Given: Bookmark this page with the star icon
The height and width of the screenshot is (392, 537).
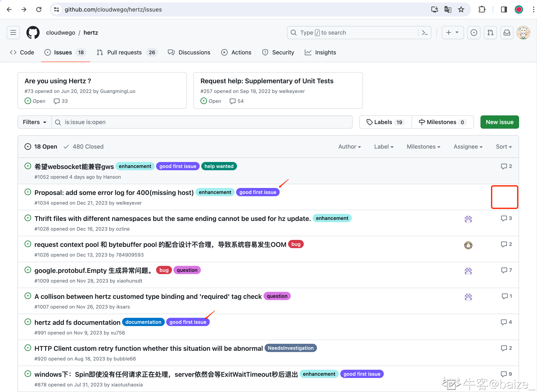Looking at the screenshot, I should click(461, 9).
